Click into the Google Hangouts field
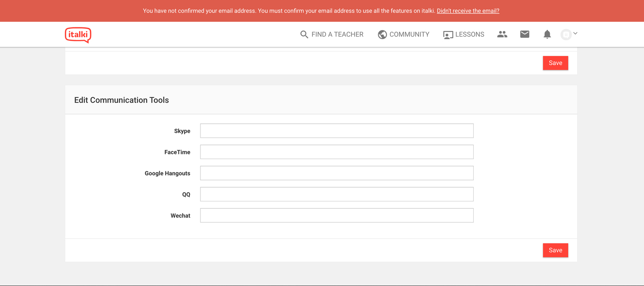Screen dimensions: 644x286 coord(336,173)
